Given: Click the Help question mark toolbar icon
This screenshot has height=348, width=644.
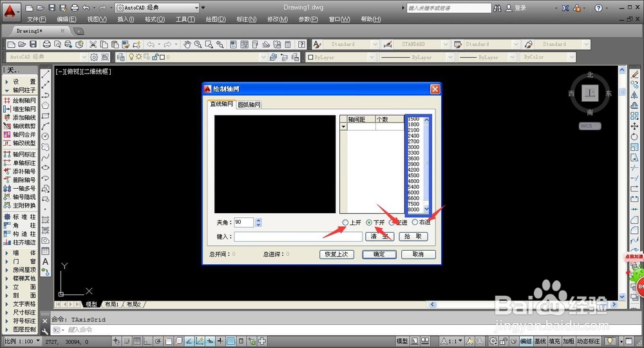Looking at the screenshot, I should click(x=302, y=44).
